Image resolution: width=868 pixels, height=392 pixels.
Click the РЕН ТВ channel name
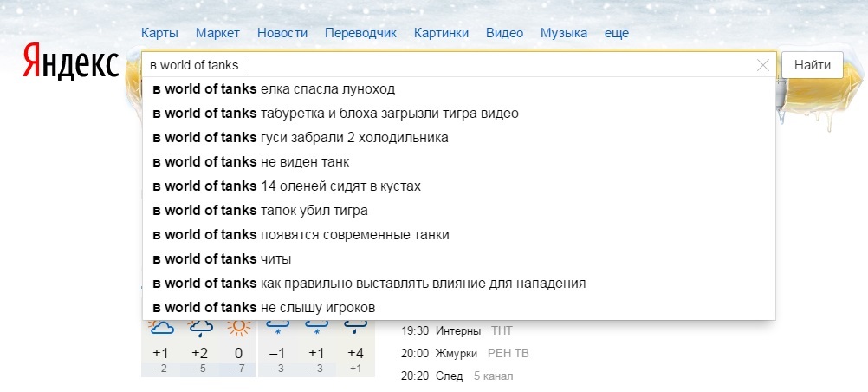(x=508, y=353)
